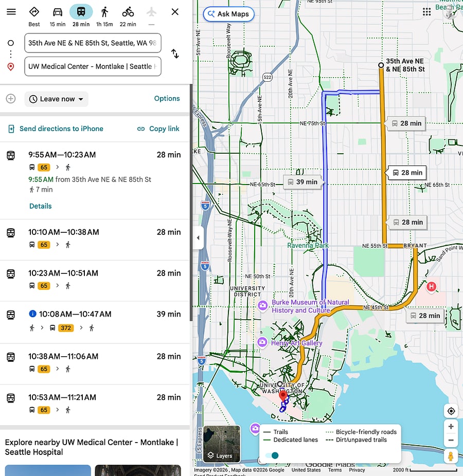463x476 pixels.
Task: Reverse starting point and destination
Action: click(x=175, y=54)
